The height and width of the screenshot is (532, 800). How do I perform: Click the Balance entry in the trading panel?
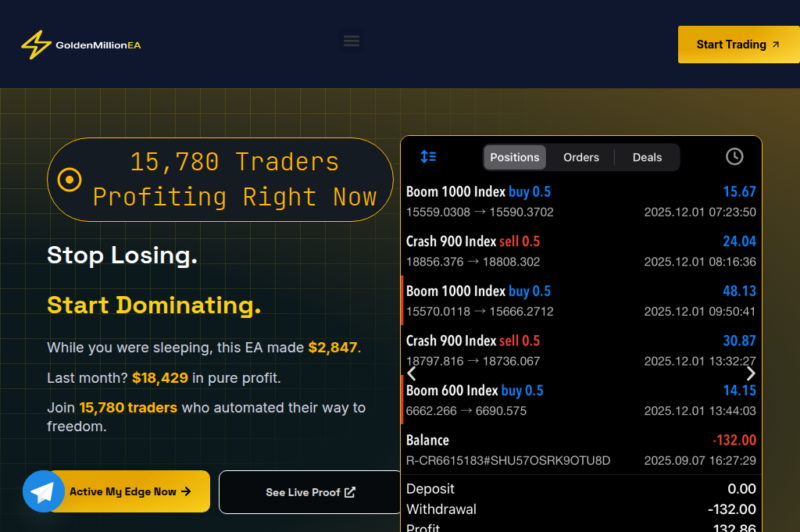coord(578,449)
